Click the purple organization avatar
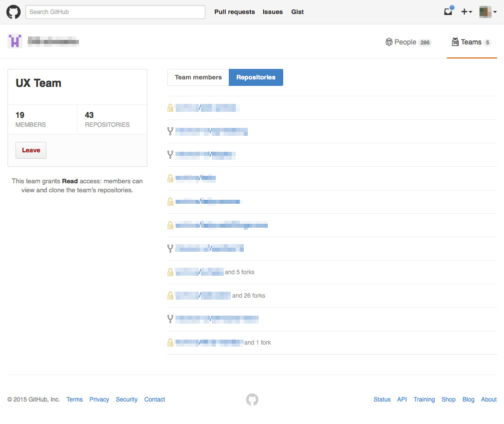 point(14,41)
